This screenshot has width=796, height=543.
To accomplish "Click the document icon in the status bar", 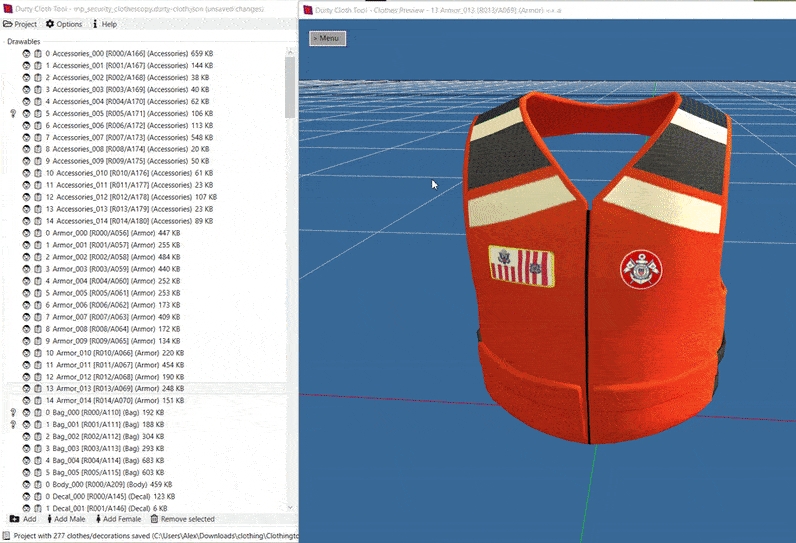I will [x=7, y=535].
